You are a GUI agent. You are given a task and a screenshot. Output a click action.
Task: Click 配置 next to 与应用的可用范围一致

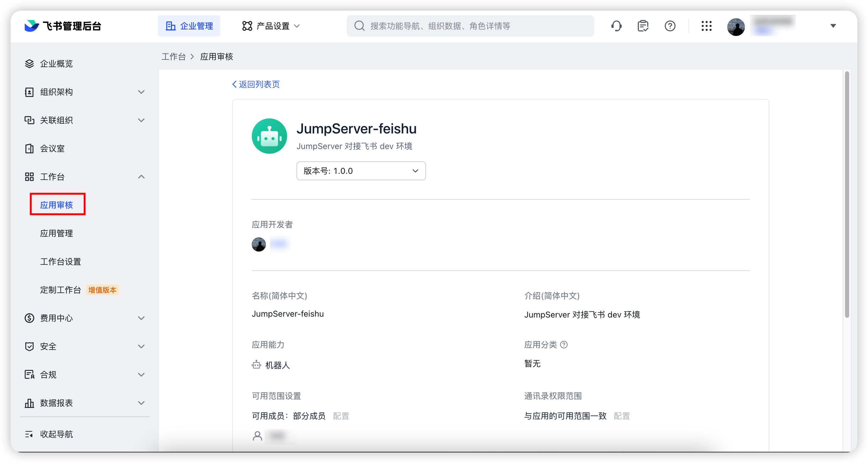(622, 416)
